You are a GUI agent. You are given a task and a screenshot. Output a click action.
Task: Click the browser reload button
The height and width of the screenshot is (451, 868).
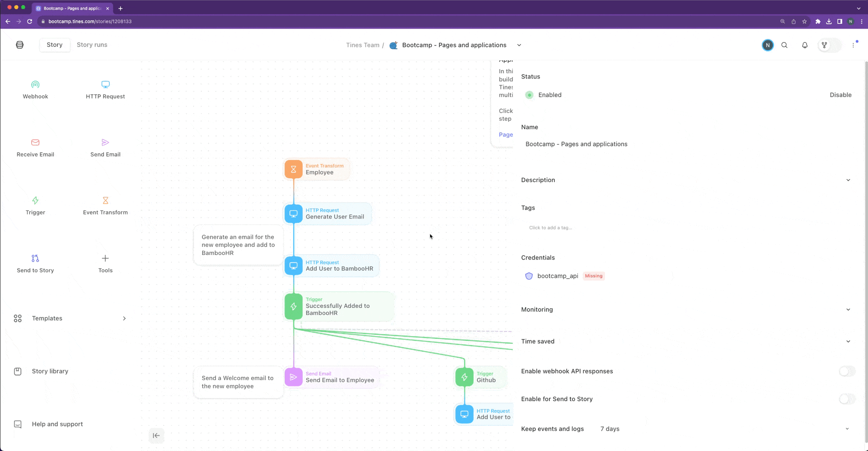point(30,21)
